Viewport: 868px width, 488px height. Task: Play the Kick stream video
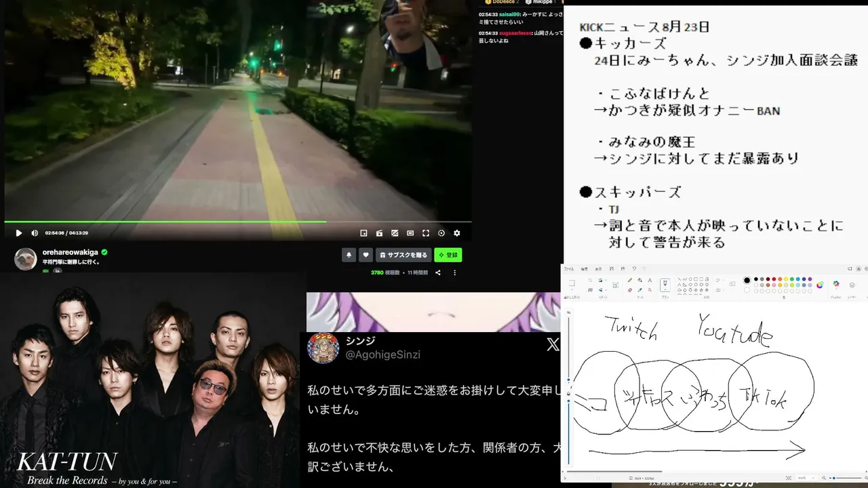[x=19, y=233]
